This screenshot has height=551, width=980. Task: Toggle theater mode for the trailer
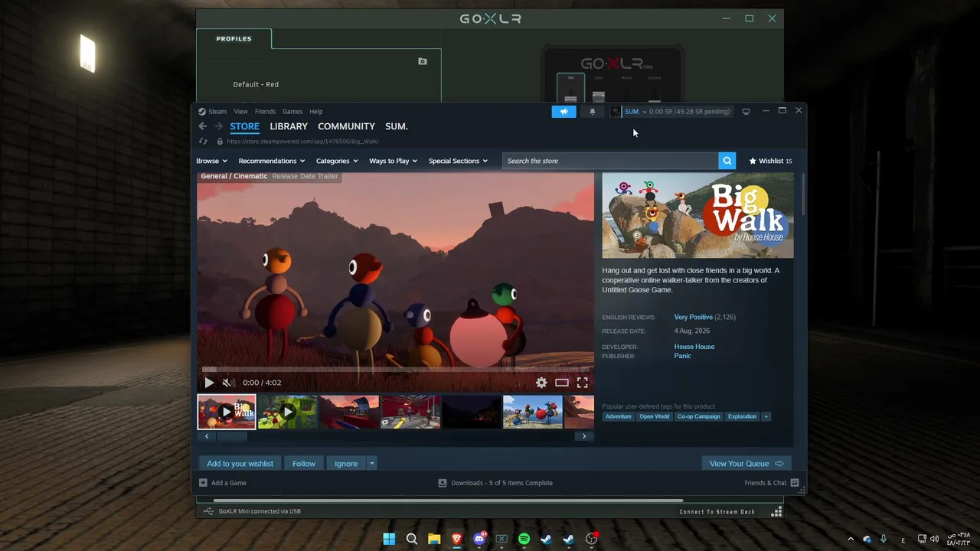point(562,383)
